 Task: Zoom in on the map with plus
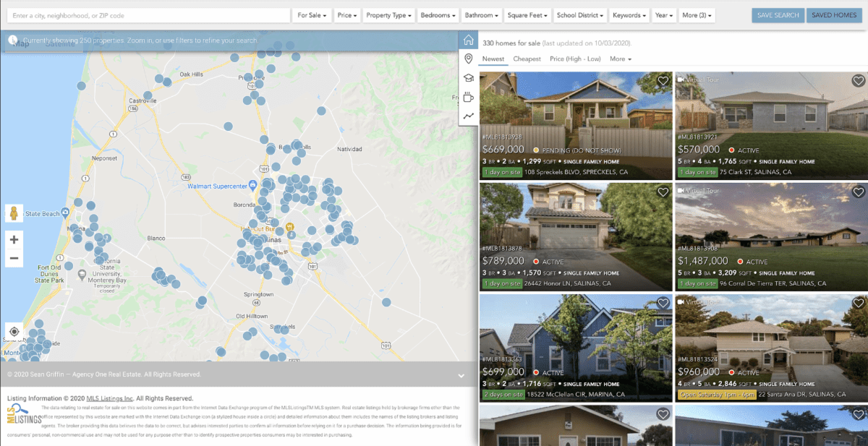[x=14, y=239]
